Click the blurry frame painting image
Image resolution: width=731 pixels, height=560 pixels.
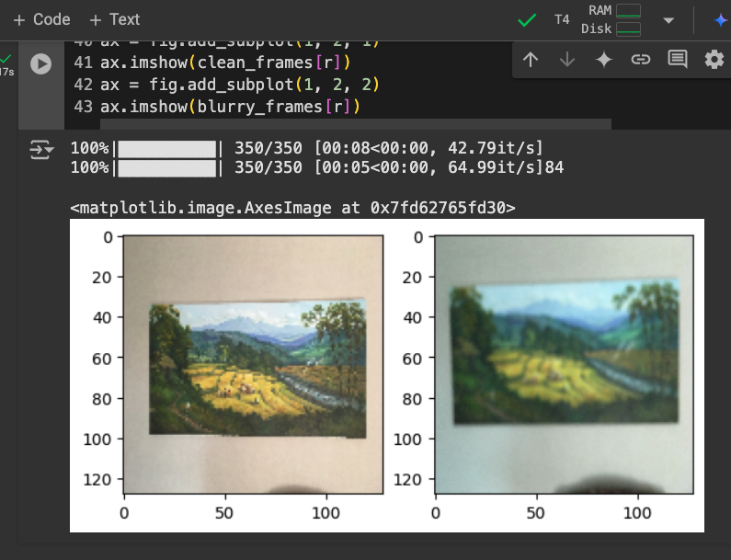565,352
